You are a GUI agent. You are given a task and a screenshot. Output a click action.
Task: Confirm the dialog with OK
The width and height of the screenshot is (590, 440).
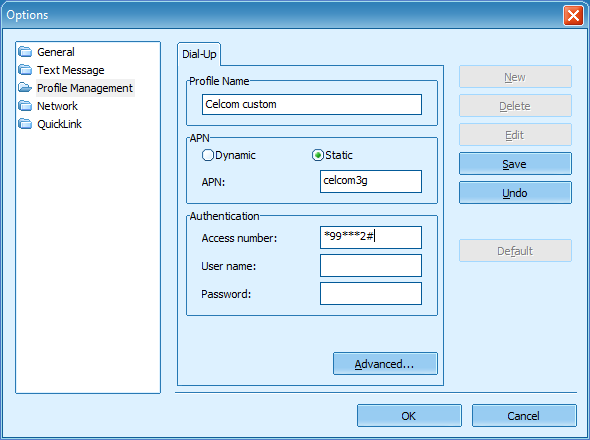click(409, 416)
